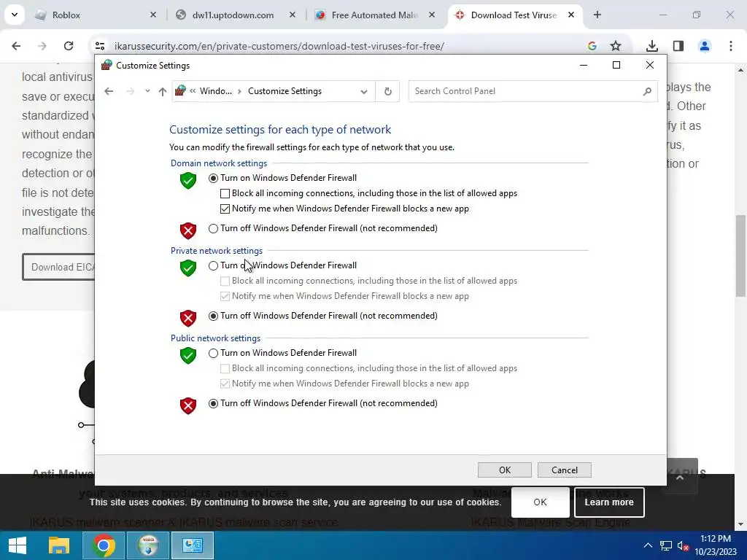Close the Roblox tab

153,15
